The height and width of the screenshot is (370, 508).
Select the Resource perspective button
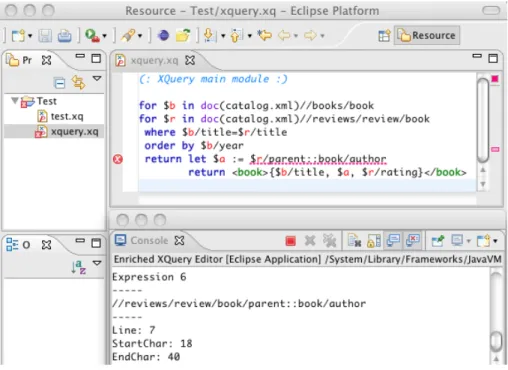[427, 35]
